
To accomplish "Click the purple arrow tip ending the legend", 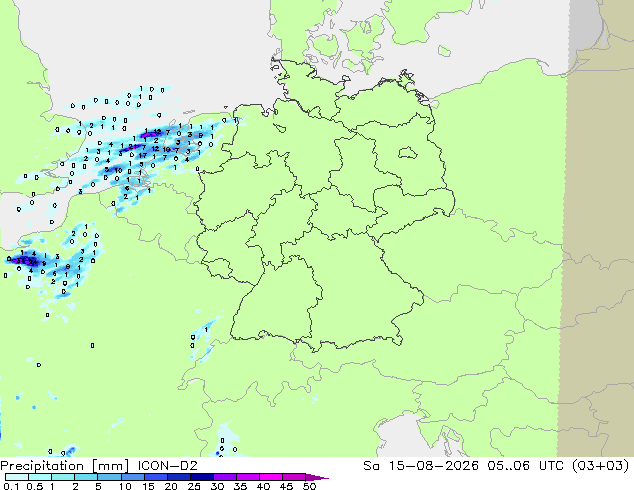I will point(317,477).
